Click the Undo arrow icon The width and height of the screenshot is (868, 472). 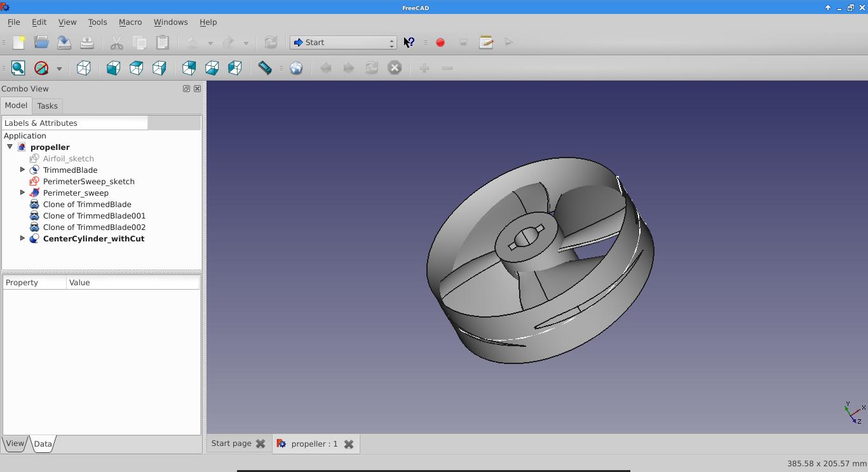coord(193,43)
